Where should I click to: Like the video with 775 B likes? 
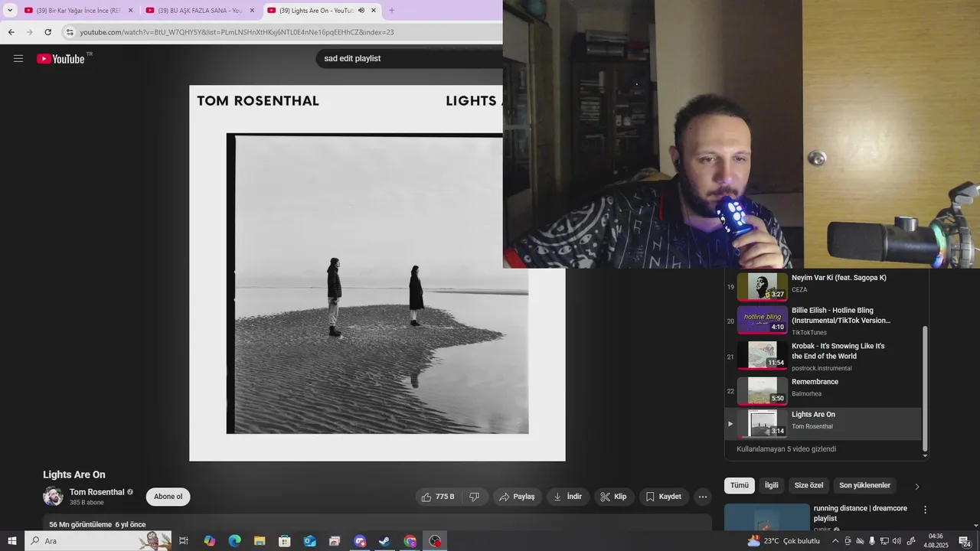click(438, 497)
